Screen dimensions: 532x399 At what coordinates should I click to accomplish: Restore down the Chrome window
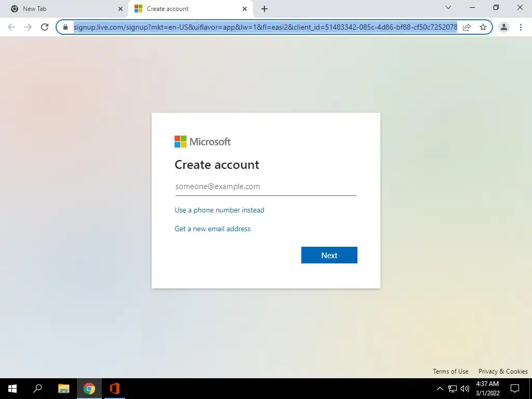click(496, 7)
